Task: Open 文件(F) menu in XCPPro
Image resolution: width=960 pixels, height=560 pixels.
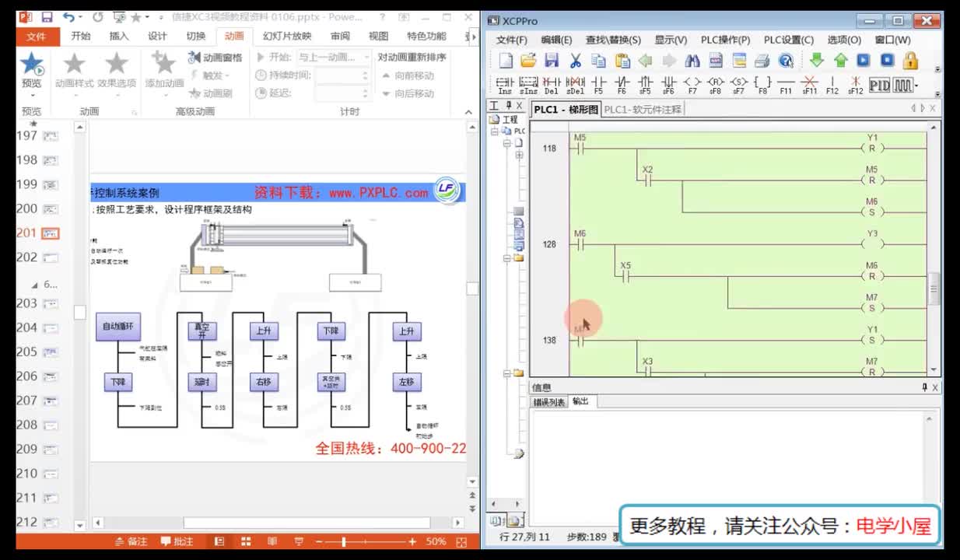Action: click(512, 40)
